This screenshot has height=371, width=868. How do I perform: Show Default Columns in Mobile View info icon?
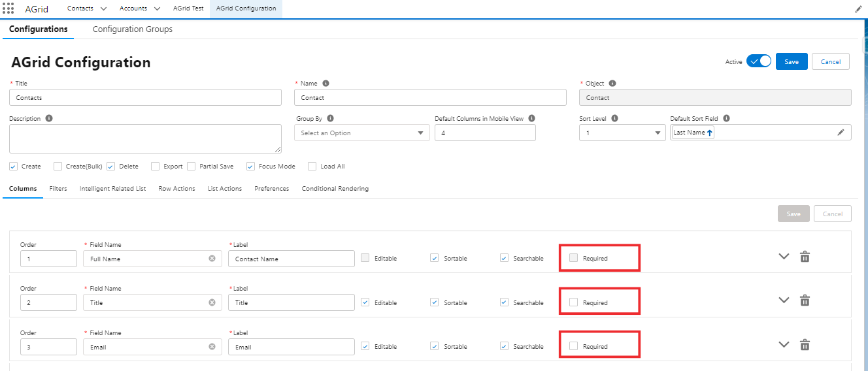(531, 119)
